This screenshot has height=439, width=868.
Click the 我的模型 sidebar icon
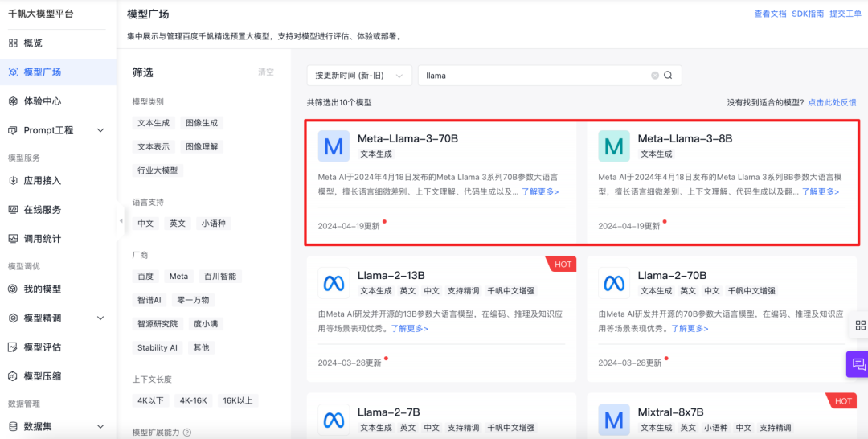point(14,289)
